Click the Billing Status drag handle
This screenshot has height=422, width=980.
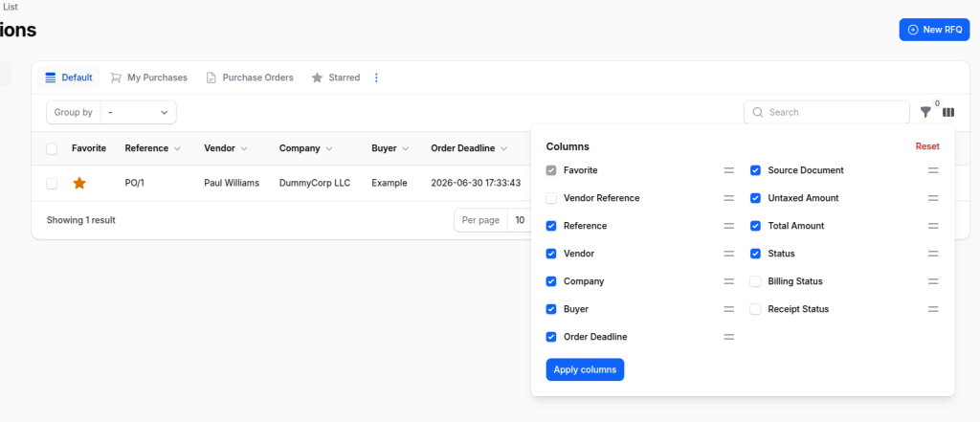933,281
